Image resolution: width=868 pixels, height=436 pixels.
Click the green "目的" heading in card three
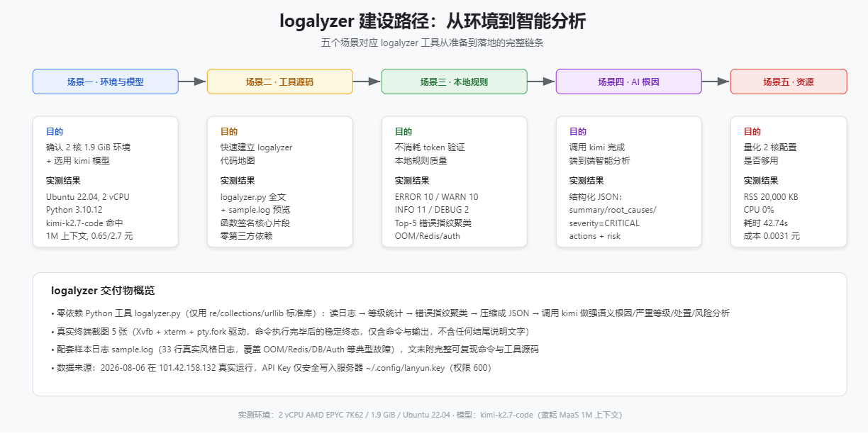(x=404, y=132)
